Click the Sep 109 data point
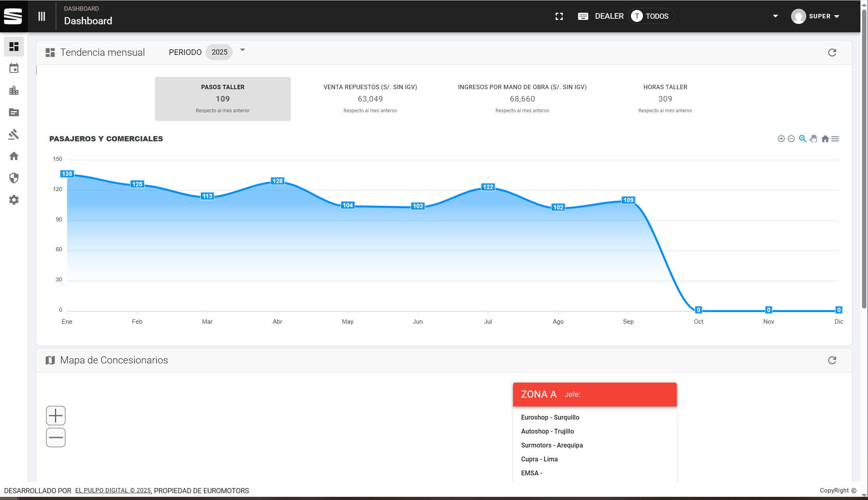Image resolution: width=868 pixels, height=500 pixels. pos(628,200)
